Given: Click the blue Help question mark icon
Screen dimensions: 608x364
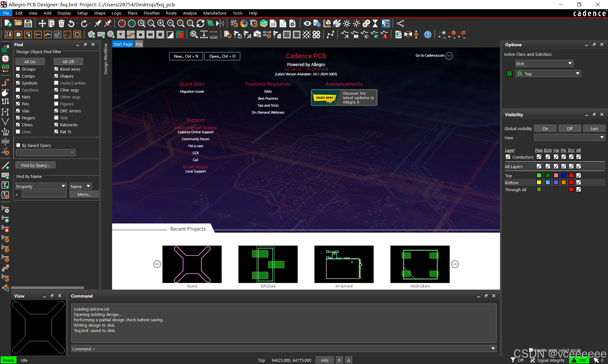Looking at the screenshot, I should click(427, 35).
